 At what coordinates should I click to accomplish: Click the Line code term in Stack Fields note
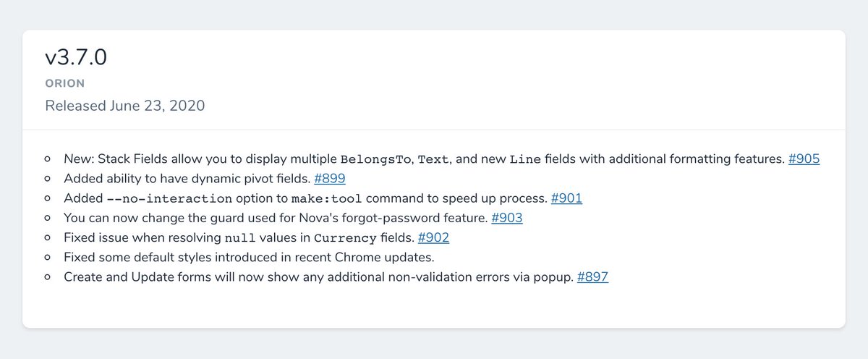(524, 159)
